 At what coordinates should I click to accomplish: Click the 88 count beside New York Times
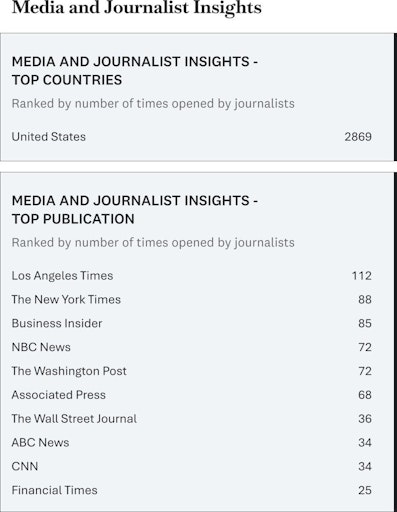tap(365, 299)
